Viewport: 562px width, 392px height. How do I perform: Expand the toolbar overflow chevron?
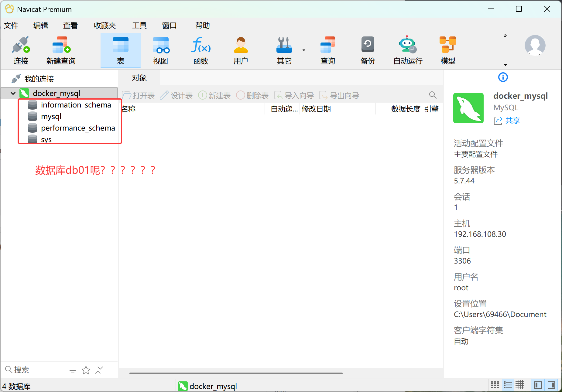point(505,36)
